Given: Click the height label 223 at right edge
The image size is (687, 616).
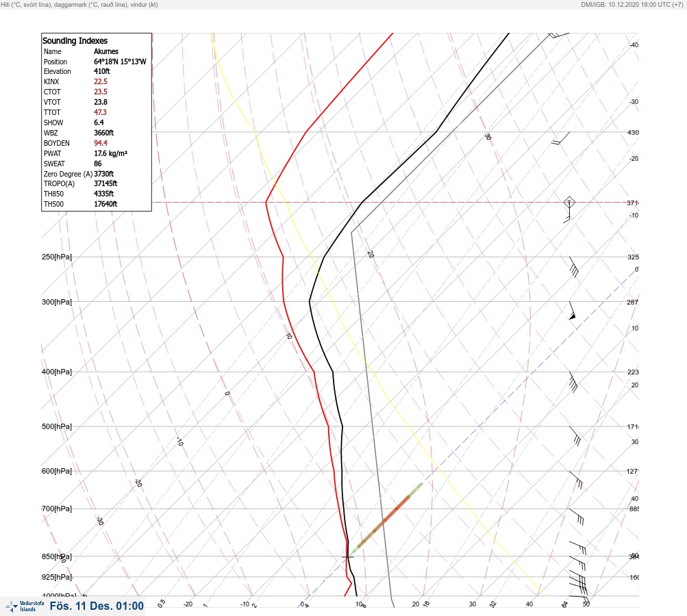Looking at the screenshot, I should 633,372.
